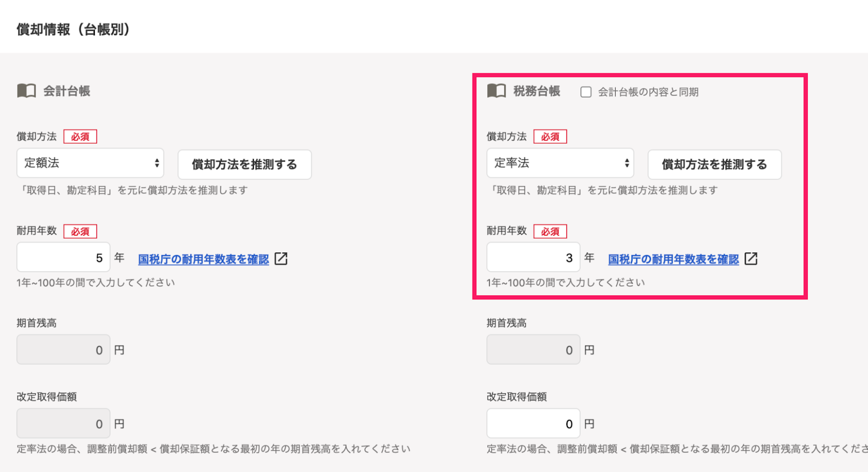
Task: Click 改定取得価額 field in 税務台帳
Action: (x=533, y=423)
